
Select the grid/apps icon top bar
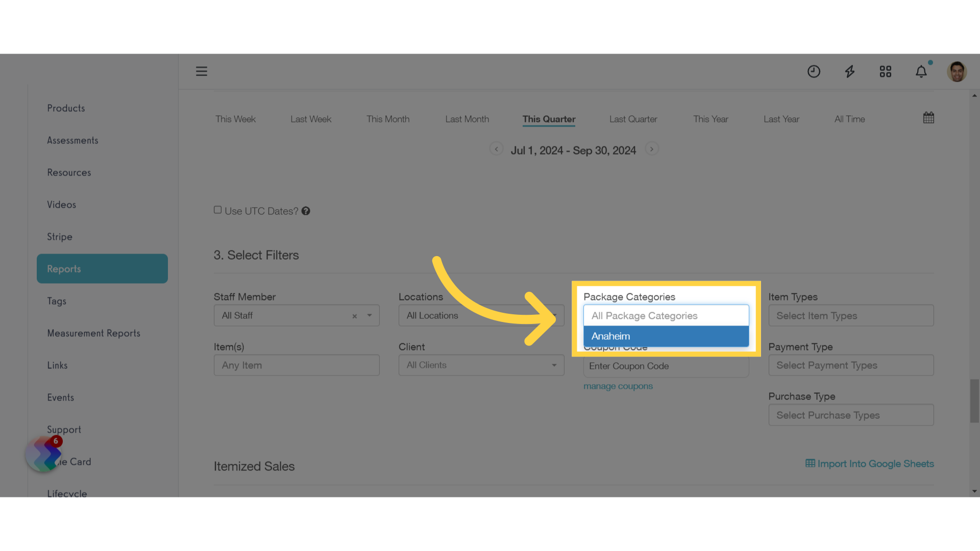pyautogui.click(x=886, y=71)
